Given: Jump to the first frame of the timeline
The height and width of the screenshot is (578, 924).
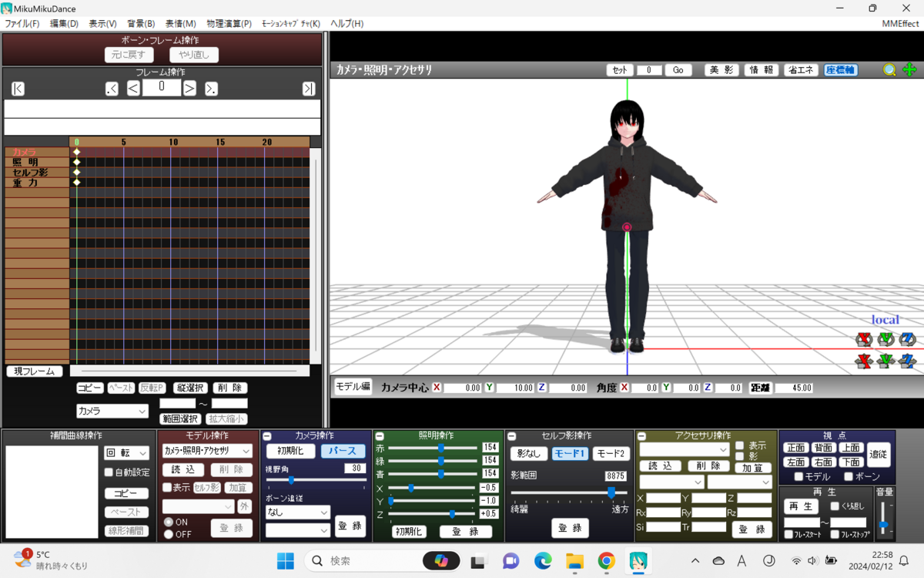Looking at the screenshot, I should (18, 89).
